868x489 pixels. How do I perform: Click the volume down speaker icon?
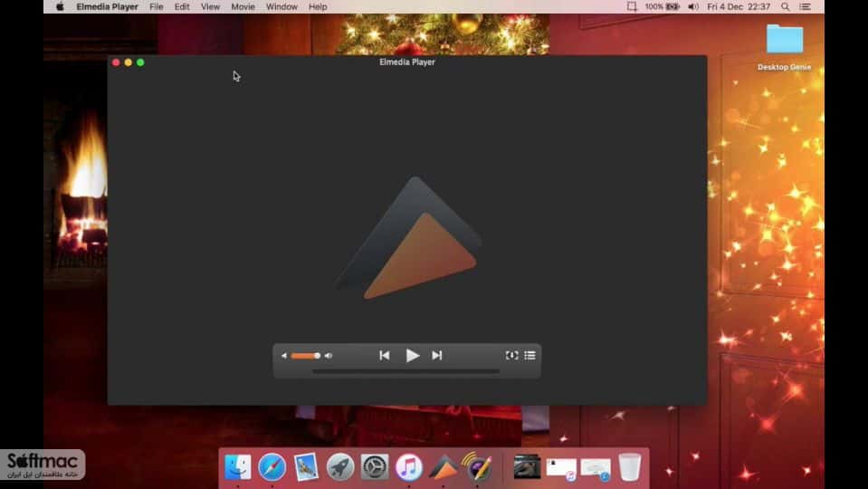[284, 356]
